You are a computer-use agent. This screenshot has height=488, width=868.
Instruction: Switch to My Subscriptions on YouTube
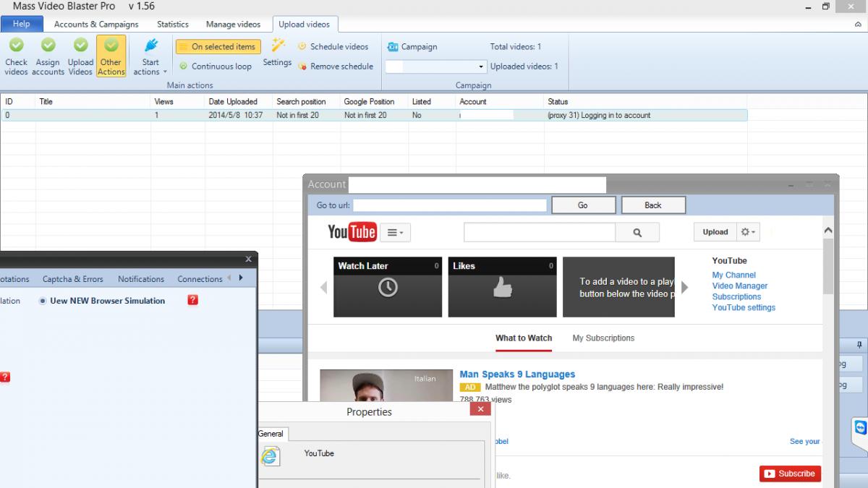(x=603, y=338)
